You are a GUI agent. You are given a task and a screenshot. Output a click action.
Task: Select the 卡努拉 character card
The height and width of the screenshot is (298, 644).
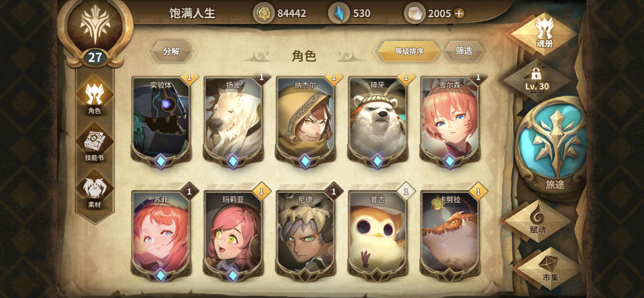(450, 235)
